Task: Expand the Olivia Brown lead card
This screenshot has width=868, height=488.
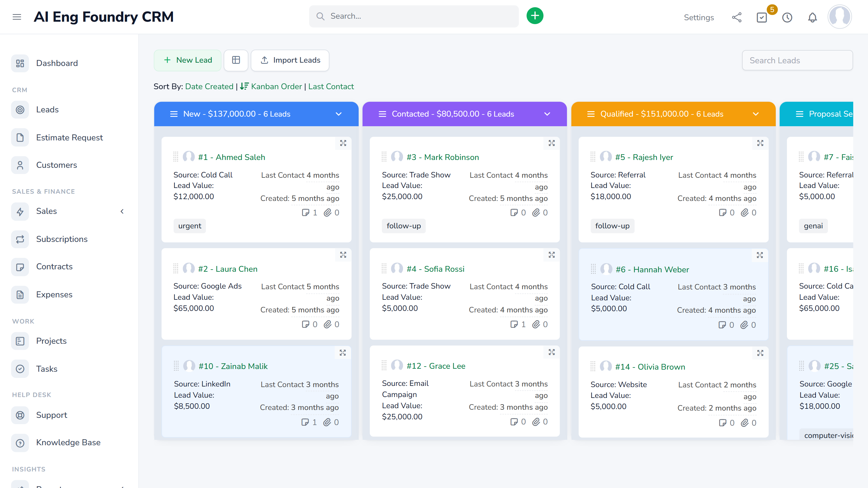Action: [760, 353]
